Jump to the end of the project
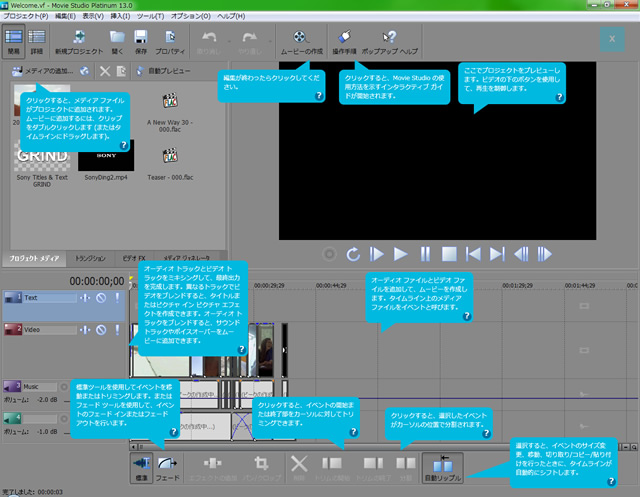This screenshot has width=640, height=497. (497, 254)
